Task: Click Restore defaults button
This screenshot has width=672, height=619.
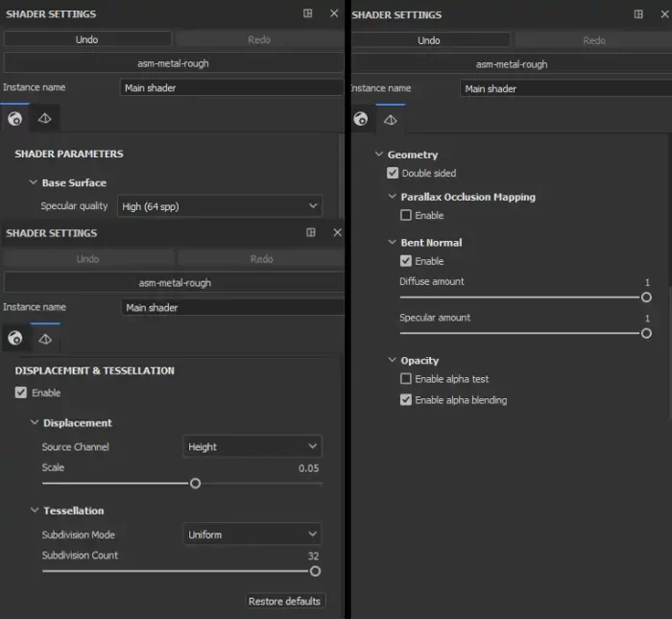Action: [x=286, y=601]
